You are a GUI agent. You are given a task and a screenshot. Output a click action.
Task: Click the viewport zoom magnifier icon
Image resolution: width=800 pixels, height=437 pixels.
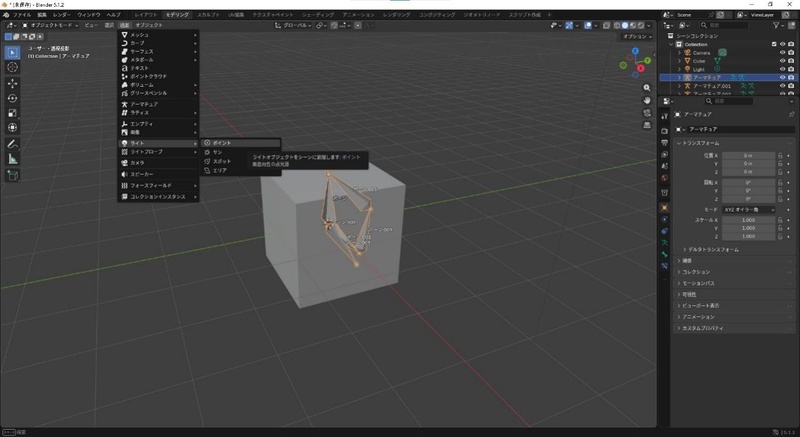tap(647, 88)
